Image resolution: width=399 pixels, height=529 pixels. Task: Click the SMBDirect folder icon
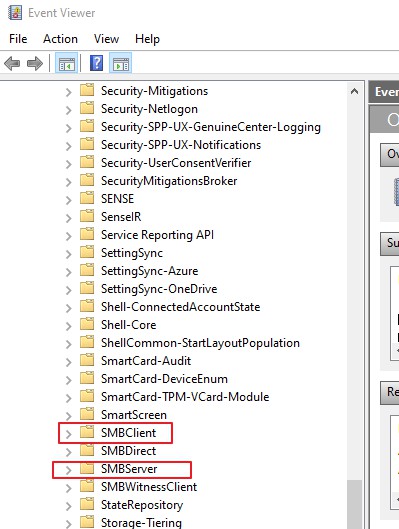[87, 450]
